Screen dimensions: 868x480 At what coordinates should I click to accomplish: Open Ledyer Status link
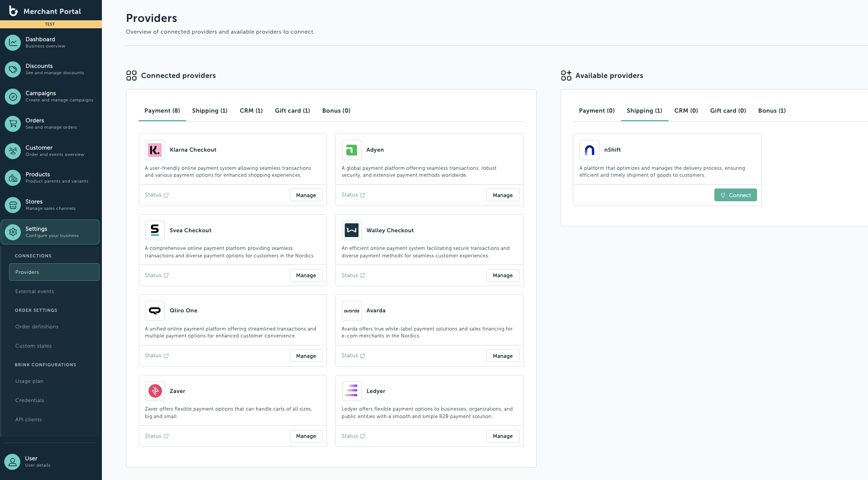pyautogui.click(x=353, y=436)
